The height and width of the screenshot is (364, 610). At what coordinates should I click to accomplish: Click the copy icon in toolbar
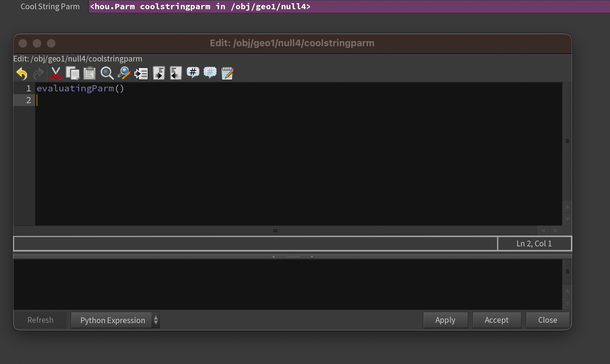73,73
